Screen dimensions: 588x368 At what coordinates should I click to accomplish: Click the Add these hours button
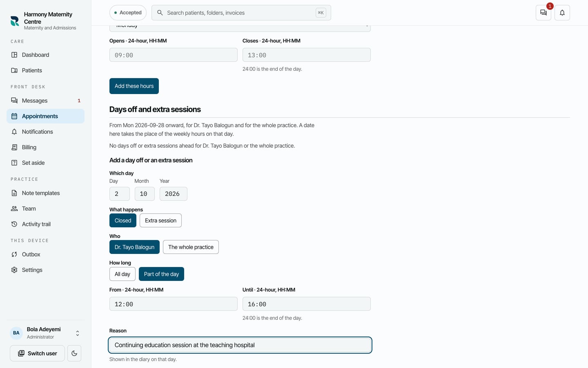(134, 86)
